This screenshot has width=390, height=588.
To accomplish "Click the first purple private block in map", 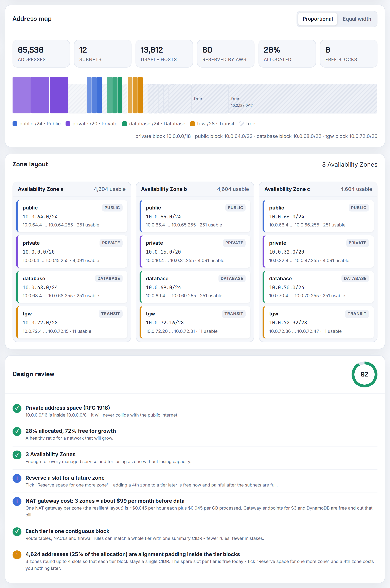I will [x=22, y=95].
